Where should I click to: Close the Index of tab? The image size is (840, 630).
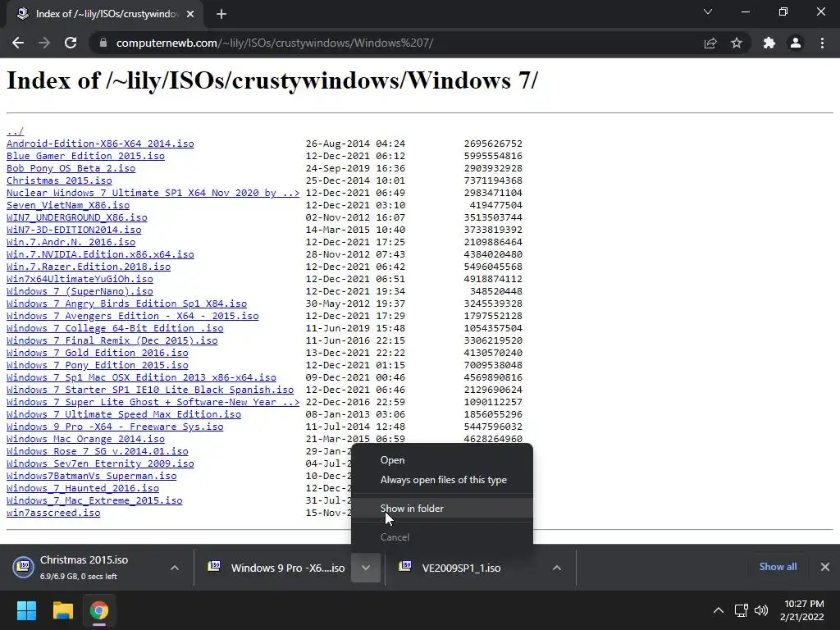pos(190,14)
